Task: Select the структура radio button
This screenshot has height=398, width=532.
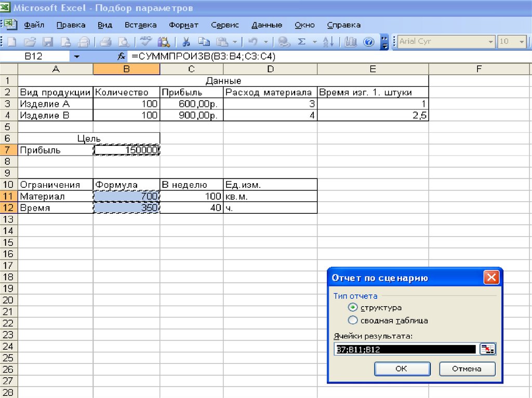Action: click(353, 308)
